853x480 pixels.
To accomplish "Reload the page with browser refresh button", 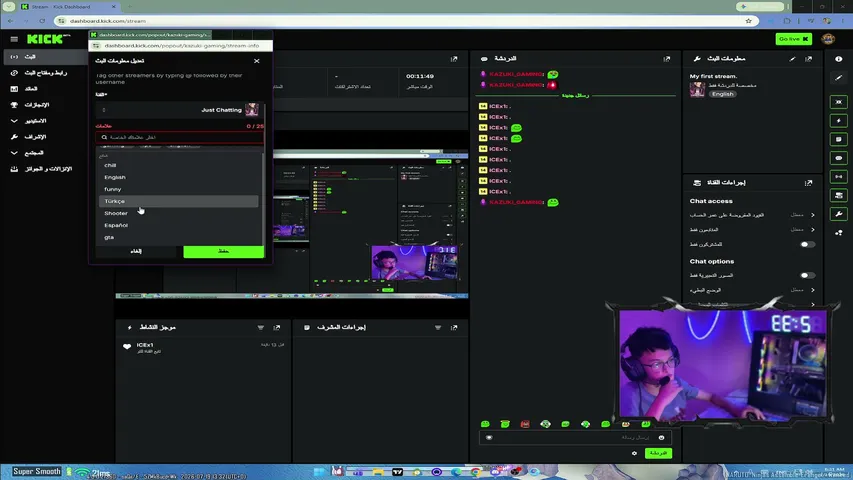I will pyautogui.click(x=42, y=21).
